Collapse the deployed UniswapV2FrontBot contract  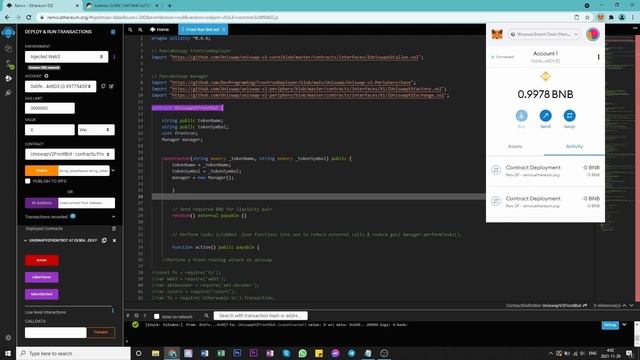point(26,240)
